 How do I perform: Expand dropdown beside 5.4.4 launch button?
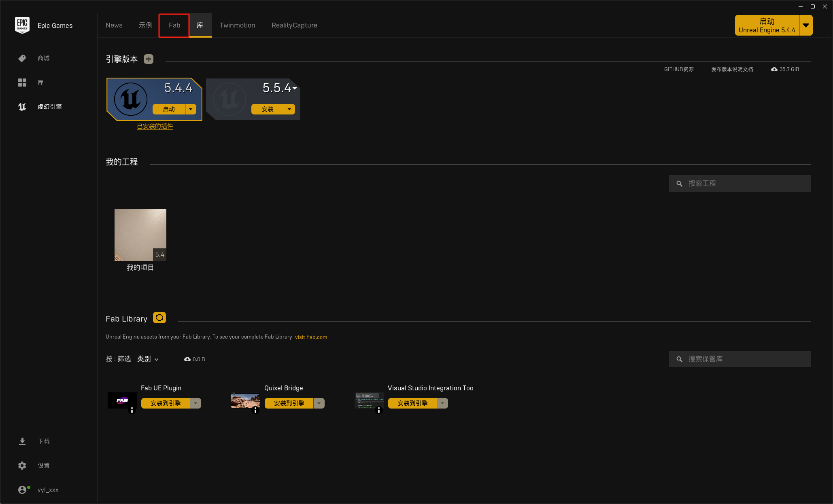pyautogui.click(x=191, y=109)
